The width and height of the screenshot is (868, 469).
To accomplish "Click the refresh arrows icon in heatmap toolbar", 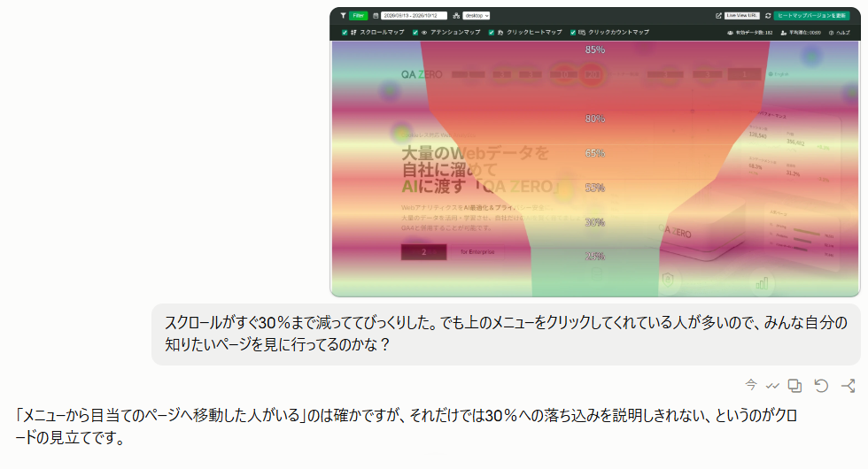I will [x=768, y=16].
